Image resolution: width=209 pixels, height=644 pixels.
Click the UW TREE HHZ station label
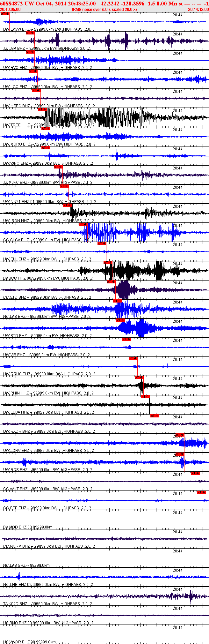coord(49,125)
